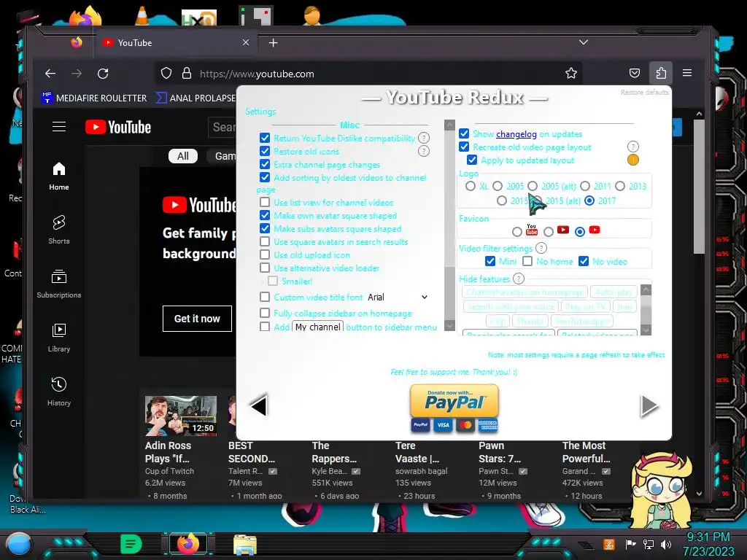Choose the classic You Tube favicon radio

coord(517,232)
